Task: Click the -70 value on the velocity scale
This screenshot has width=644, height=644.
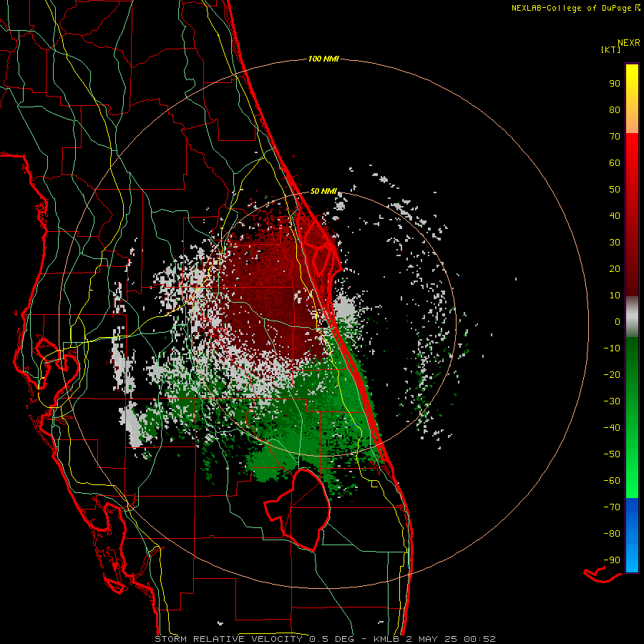Action: [x=612, y=507]
